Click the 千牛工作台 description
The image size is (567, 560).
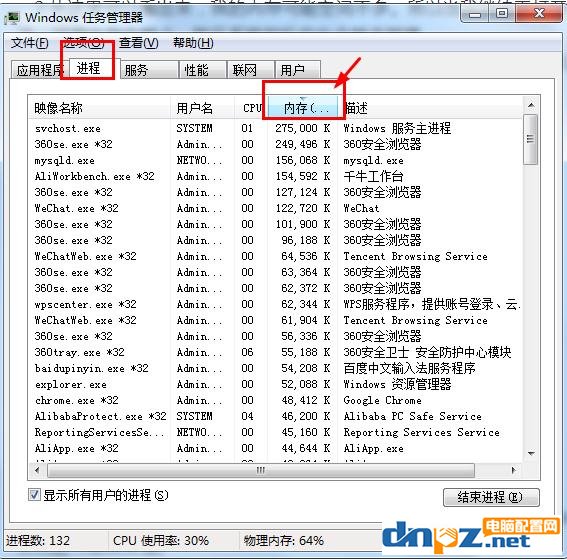(x=373, y=176)
